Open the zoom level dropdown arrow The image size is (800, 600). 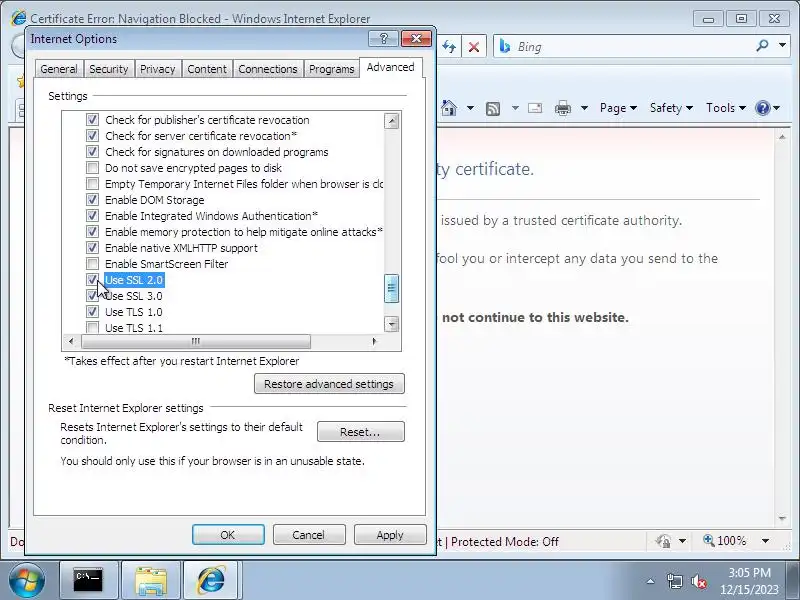pyautogui.click(x=765, y=541)
